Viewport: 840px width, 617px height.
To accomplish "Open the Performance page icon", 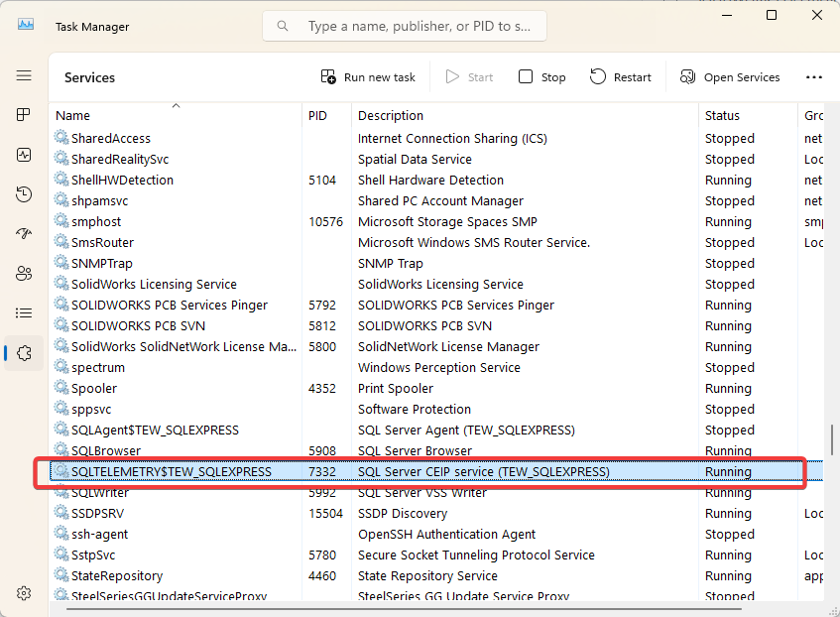I will (x=24, y=155).
